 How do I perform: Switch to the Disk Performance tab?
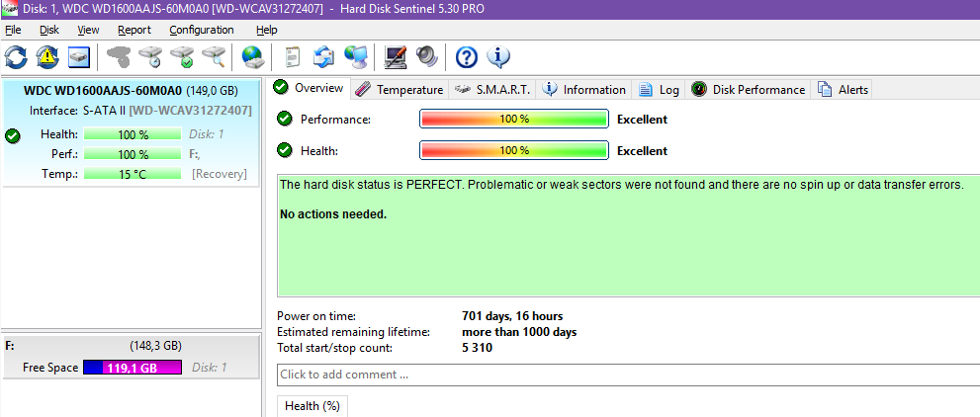point(749,89)
